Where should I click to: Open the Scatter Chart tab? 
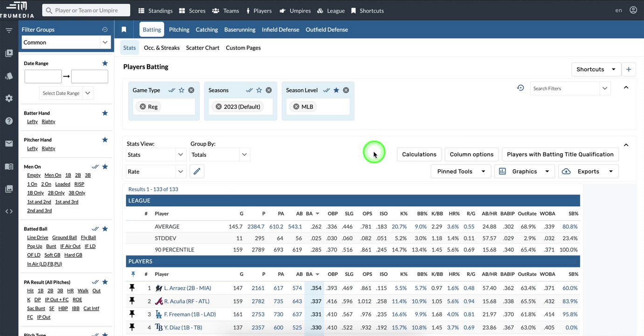pyautogui.click(x=202, y=48)
